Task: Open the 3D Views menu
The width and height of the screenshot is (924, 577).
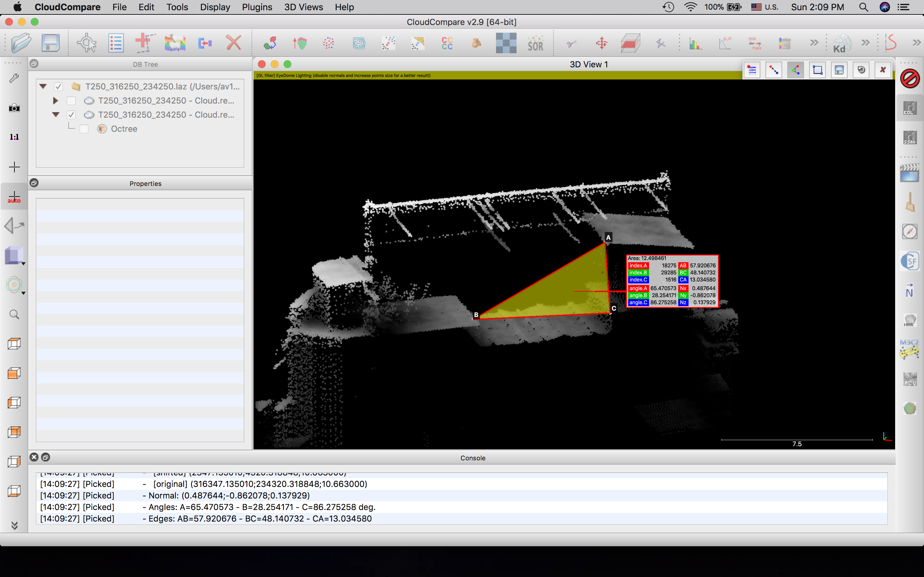Action: coord(304,7)
